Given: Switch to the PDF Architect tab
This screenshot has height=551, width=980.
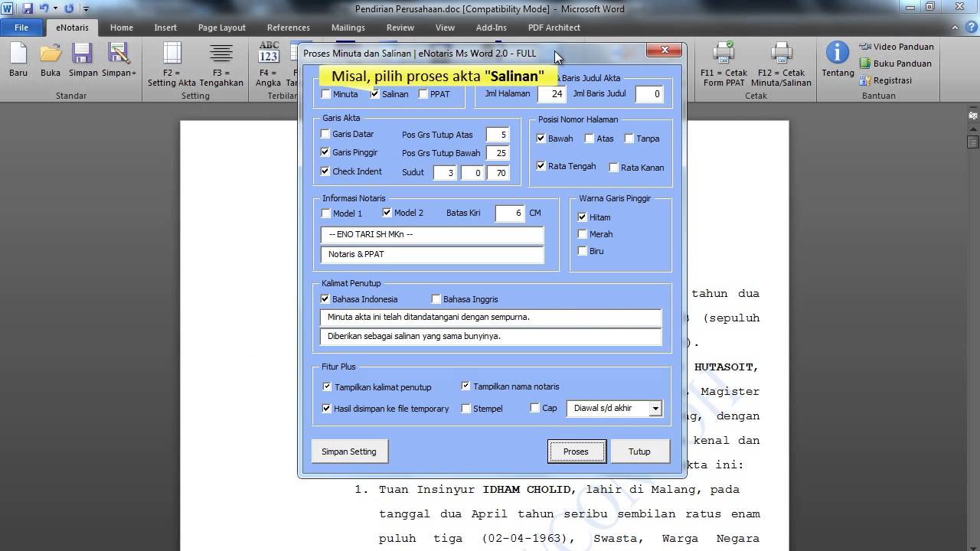Looking at the screenshot, I should pos(554,28).
